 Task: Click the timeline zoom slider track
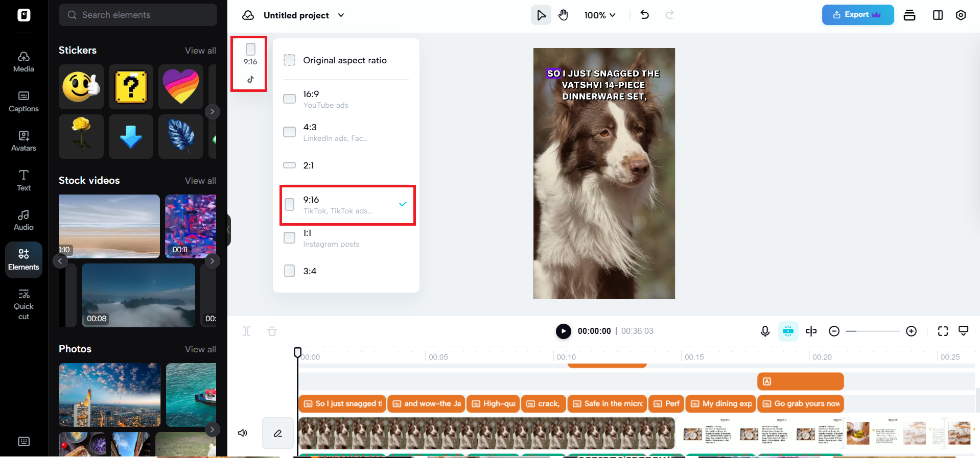point(873,331)
